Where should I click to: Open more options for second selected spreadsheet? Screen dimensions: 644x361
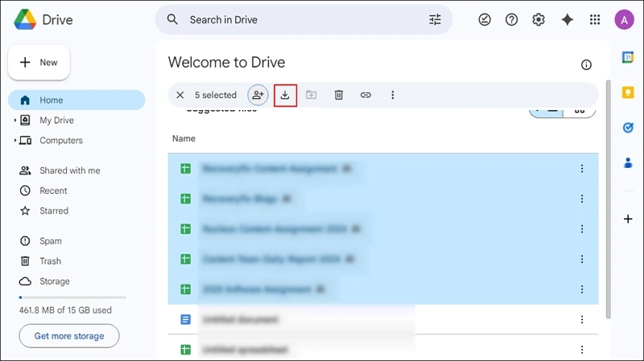582,199
